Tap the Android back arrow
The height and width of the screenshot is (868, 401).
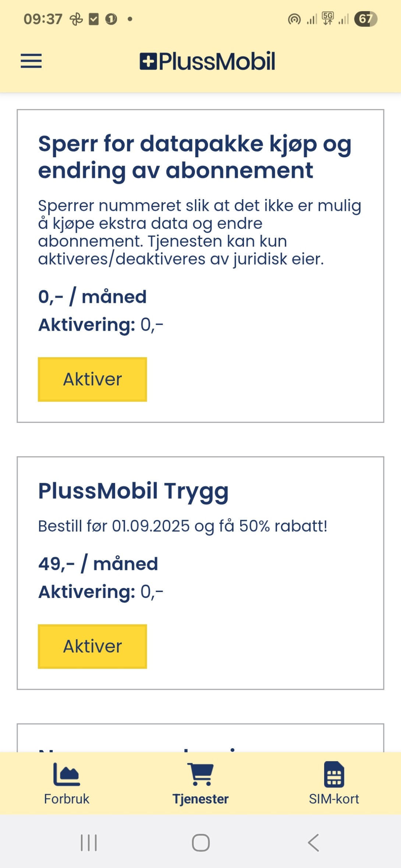coord(313,842)
